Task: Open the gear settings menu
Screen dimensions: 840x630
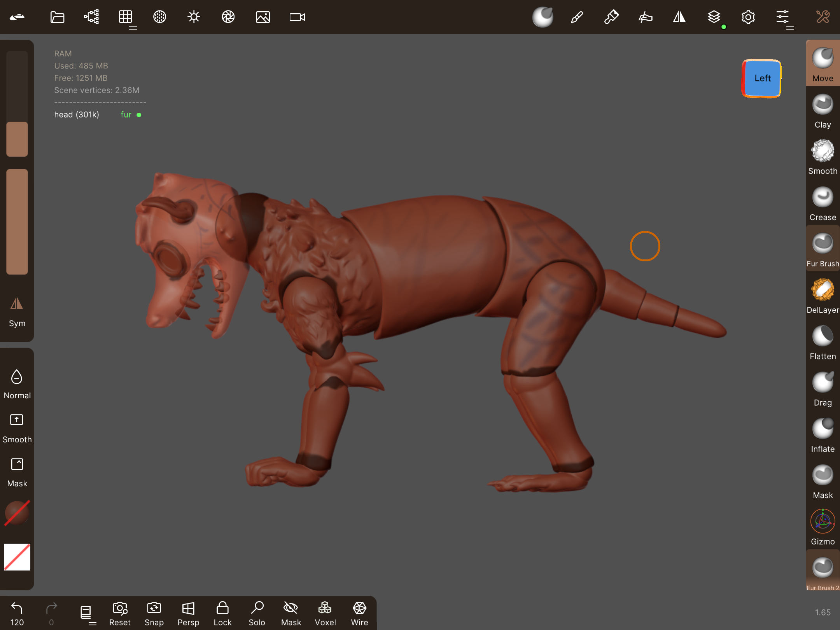Action: [748, 17]
